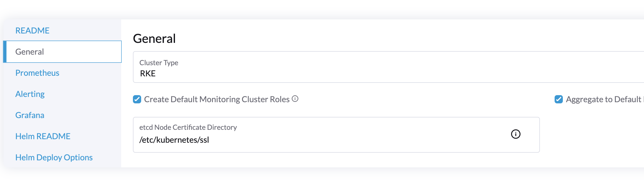Open the Helm README section
644x185 pixels.
click(43, 136)
